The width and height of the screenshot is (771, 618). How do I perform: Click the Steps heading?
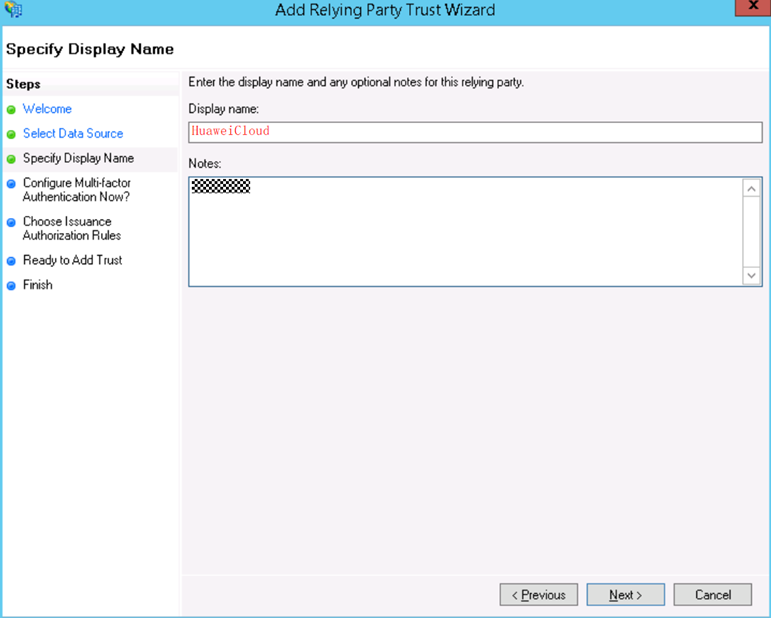(x=23, y=84)
